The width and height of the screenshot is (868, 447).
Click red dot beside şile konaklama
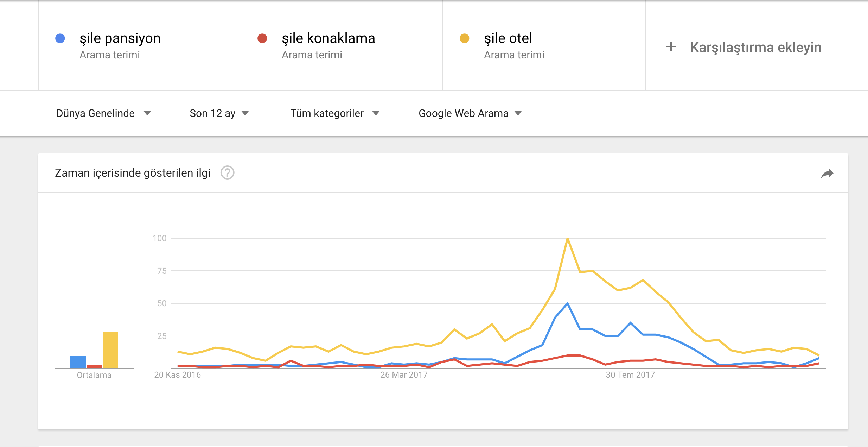point(262,38)
